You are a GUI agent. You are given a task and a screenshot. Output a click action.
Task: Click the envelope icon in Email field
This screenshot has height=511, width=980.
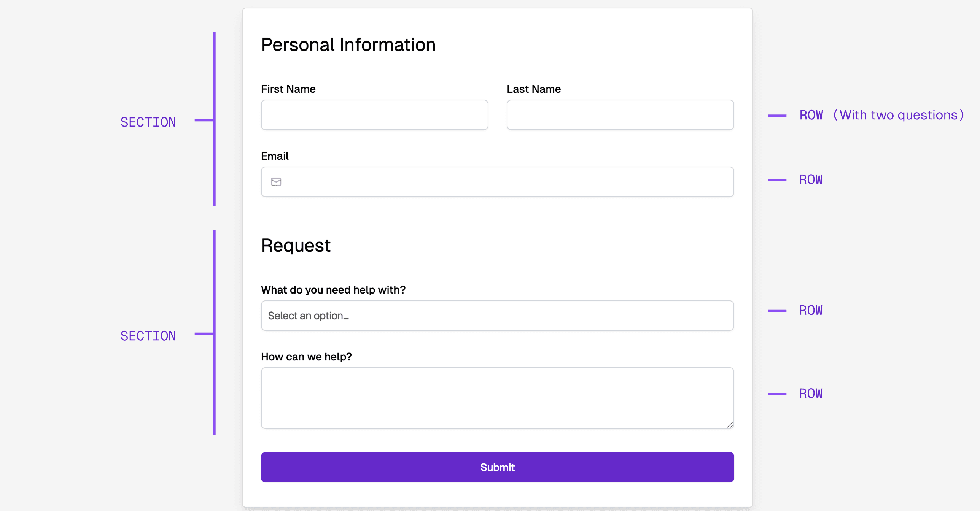point(276,182)
